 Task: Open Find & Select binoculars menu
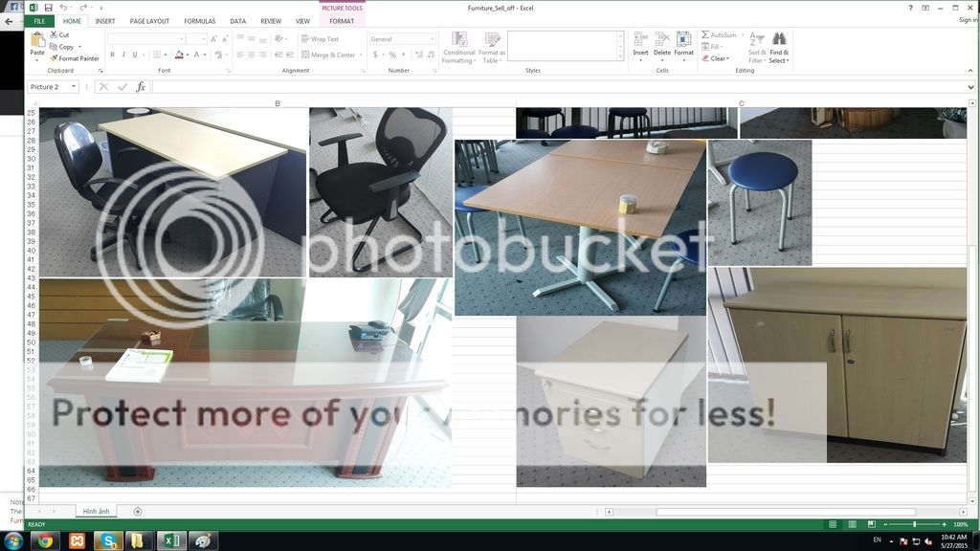coord(779,48)
